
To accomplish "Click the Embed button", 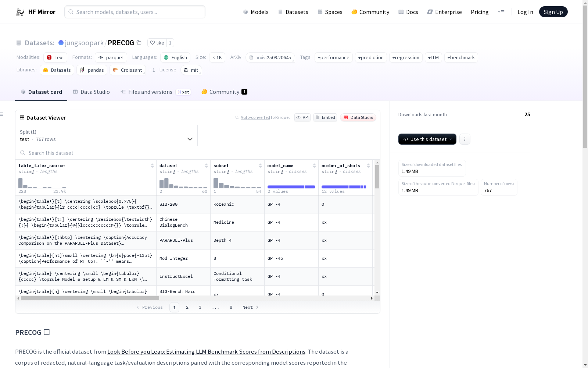I will (x=325, y=117).
